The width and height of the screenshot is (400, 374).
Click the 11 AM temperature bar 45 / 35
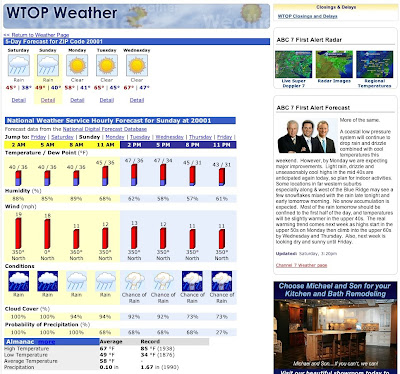(x=105, y=176)
